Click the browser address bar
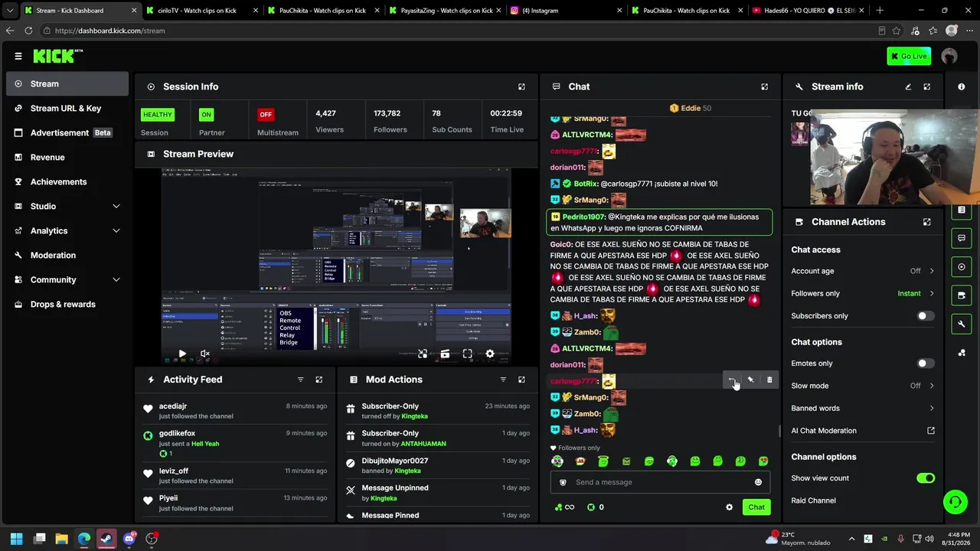Screen dimensions: 980x551 [459, 31]
